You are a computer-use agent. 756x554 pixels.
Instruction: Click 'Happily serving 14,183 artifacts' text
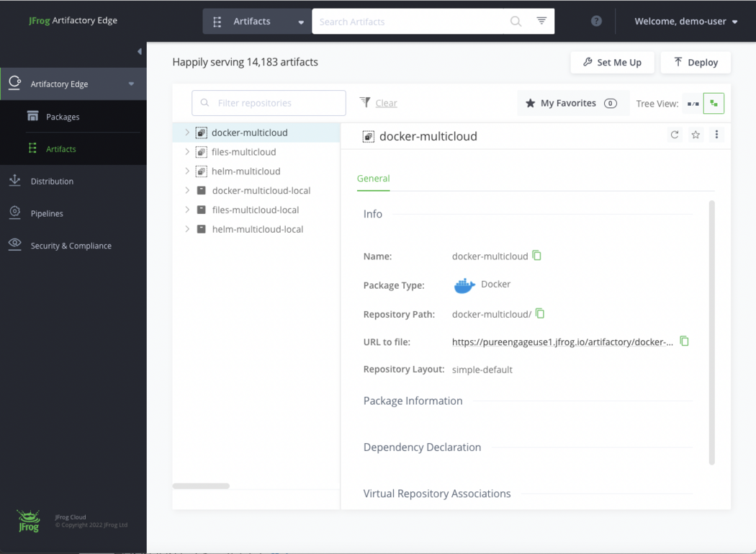tap(245, 62)
